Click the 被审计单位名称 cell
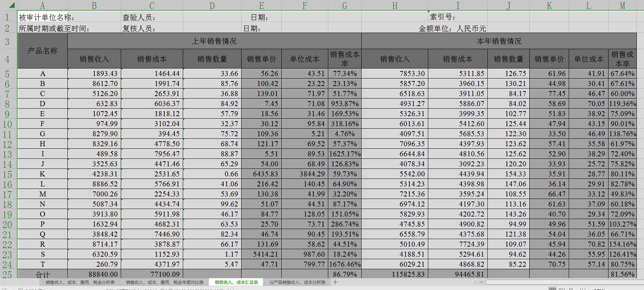This screenshot has width=644, height=290. click(42, 17)
